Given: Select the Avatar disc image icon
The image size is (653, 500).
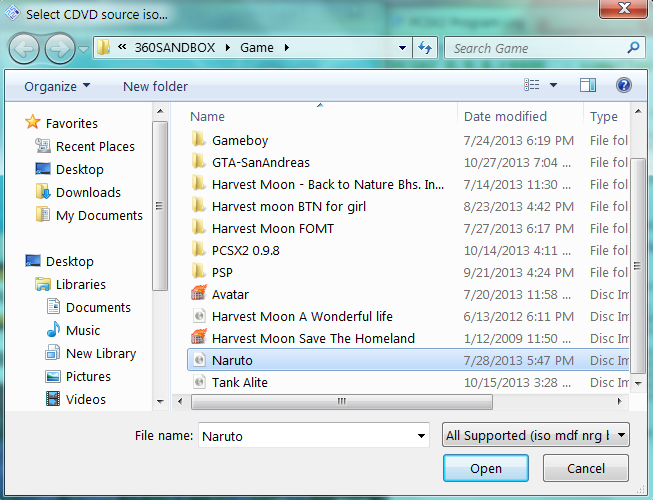Looking at the screenshot, I should (x=199, y=293).
